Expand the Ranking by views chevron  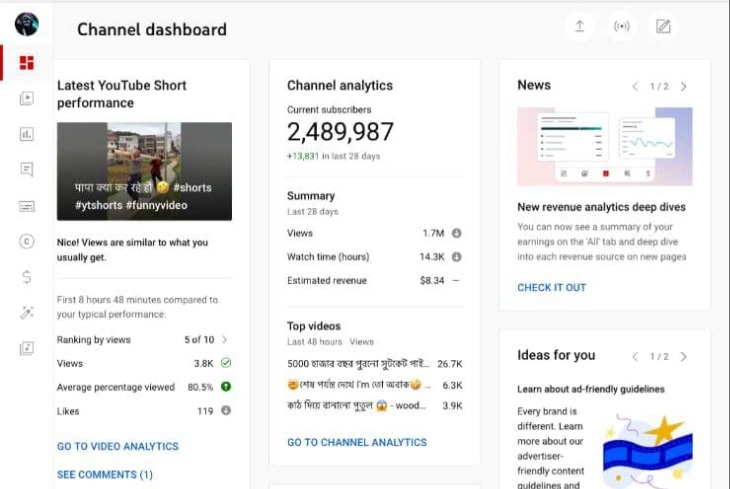(225, 340)
